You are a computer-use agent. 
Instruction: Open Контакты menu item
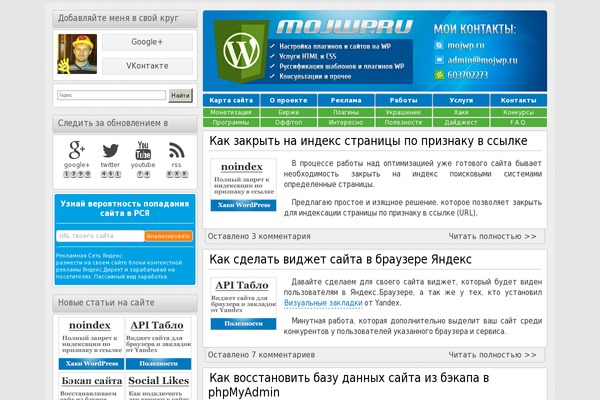point(518,100)
